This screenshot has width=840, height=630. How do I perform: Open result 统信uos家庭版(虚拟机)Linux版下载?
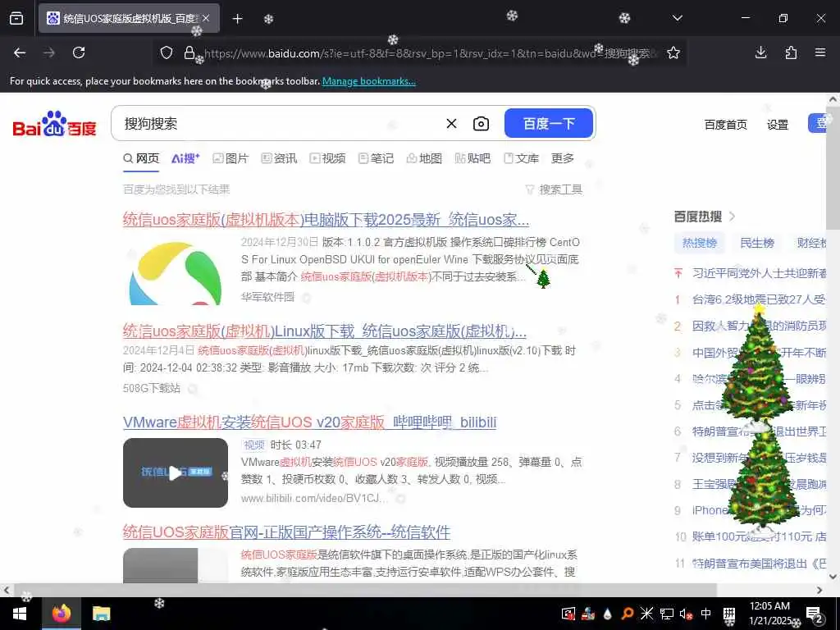325,331
